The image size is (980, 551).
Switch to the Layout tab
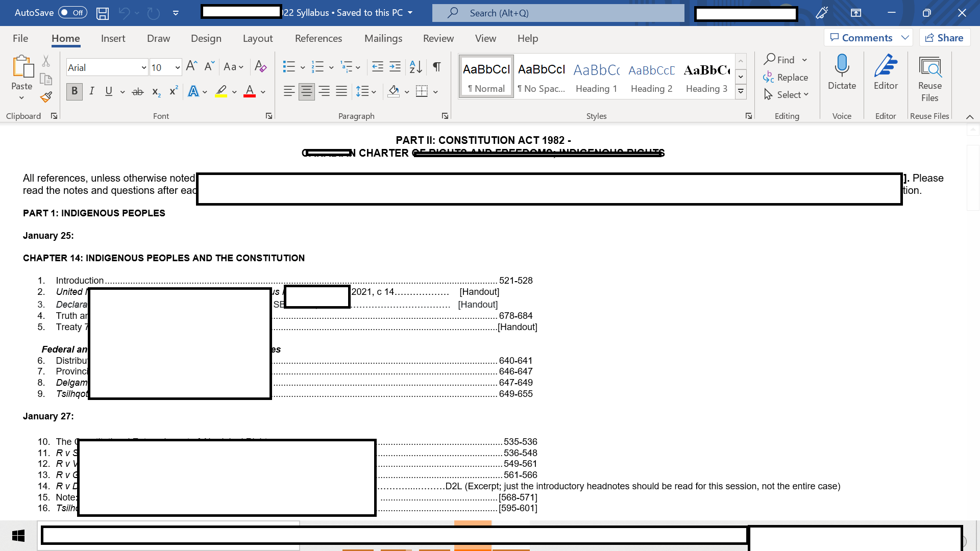click(x=257, y=38)
